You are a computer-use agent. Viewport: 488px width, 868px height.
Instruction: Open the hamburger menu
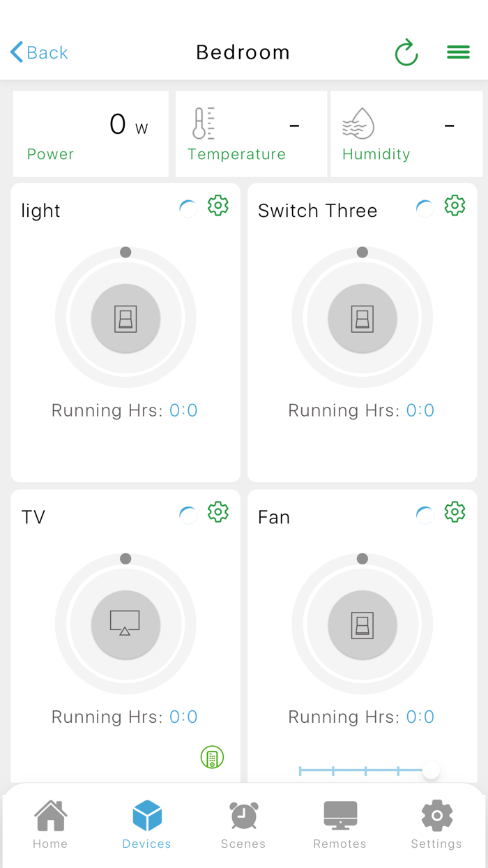click(458, 52)
